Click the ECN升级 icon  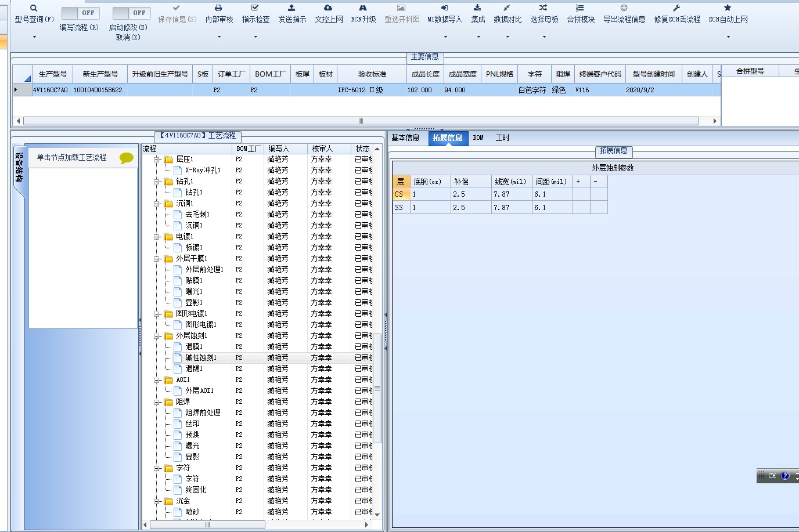363,8
